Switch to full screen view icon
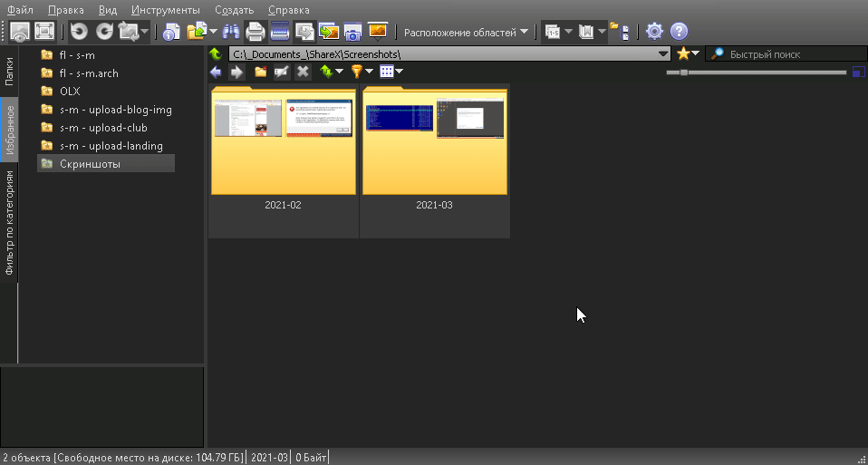Screen dimensions: 868x465 43,32
